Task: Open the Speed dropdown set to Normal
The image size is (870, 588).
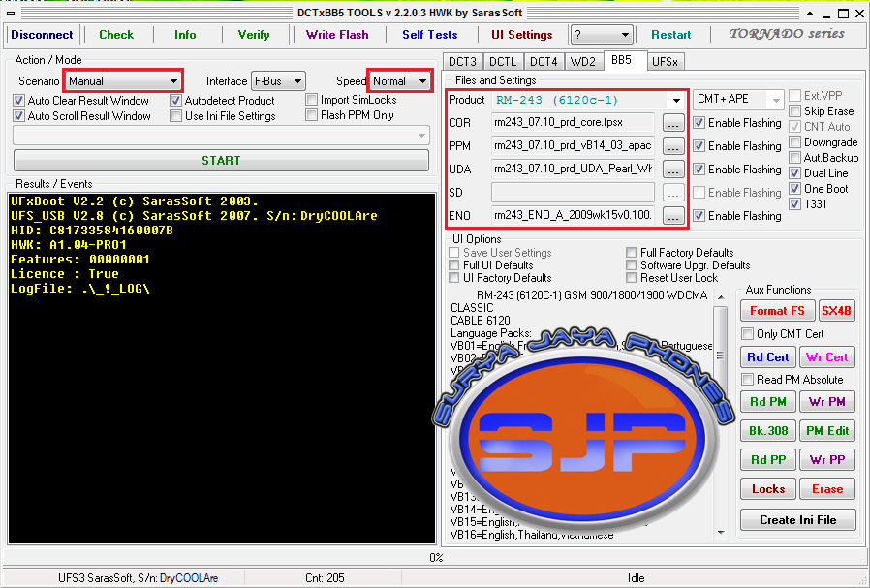Action: pos(399,81)
